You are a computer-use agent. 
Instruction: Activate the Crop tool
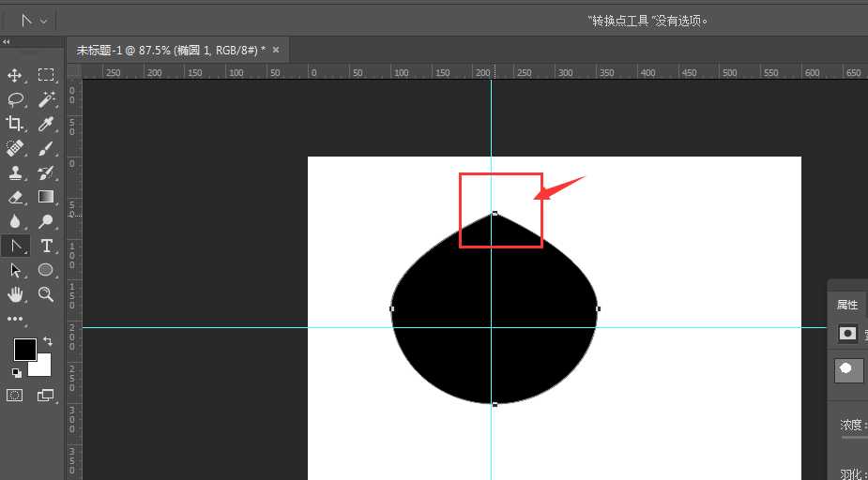[x=15, y=124]
